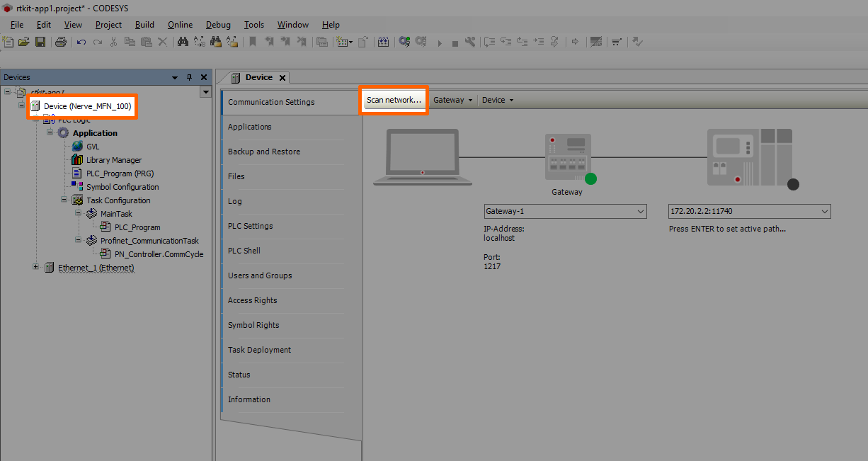Click the Login gear icon in toolbar
Image resolution: width=868 pixels, height=461 pixels.
coord(404,42)
